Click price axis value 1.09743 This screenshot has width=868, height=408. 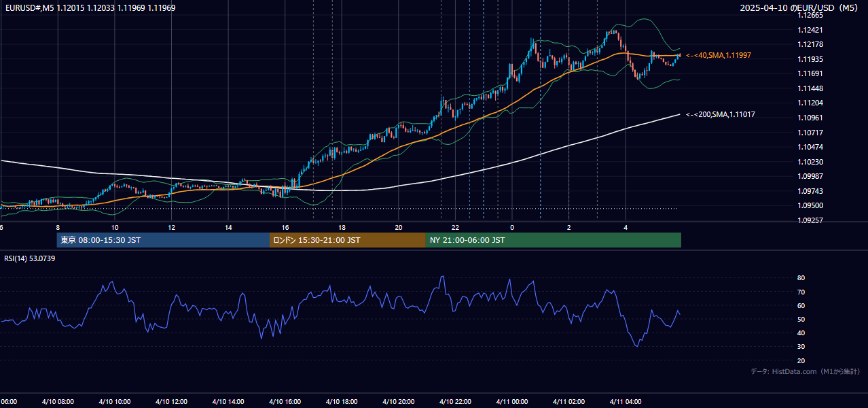[x=810, y=191]
